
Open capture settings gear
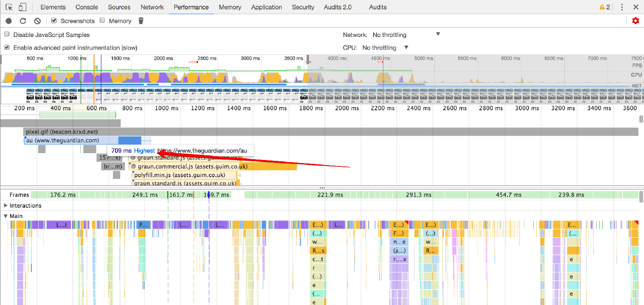pyautogui.click(x=635, y=21)
